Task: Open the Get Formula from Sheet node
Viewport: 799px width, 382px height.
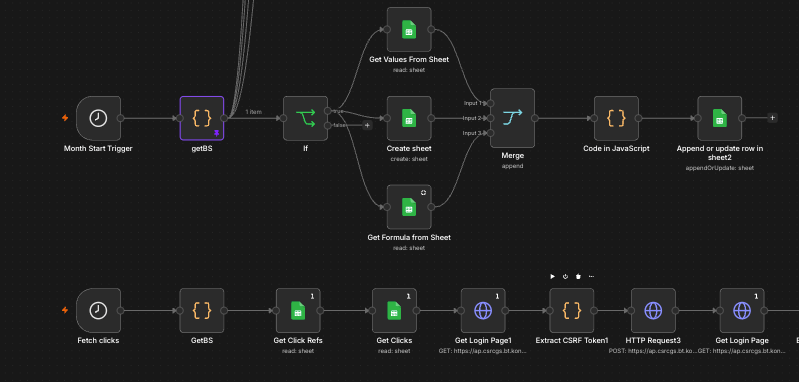Action: (409, 207)
